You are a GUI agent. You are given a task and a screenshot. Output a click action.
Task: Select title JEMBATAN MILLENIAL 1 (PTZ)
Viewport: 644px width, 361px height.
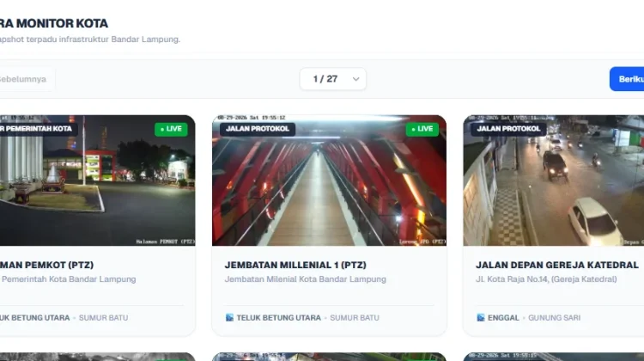click(295, 266)
